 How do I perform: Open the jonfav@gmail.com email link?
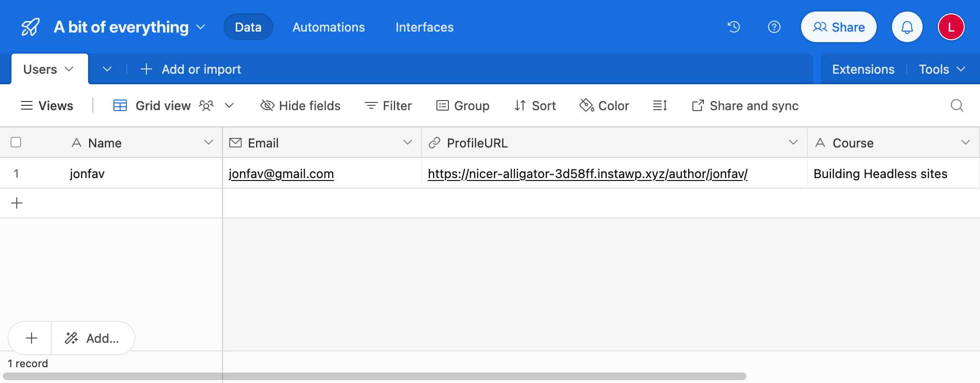281,174
